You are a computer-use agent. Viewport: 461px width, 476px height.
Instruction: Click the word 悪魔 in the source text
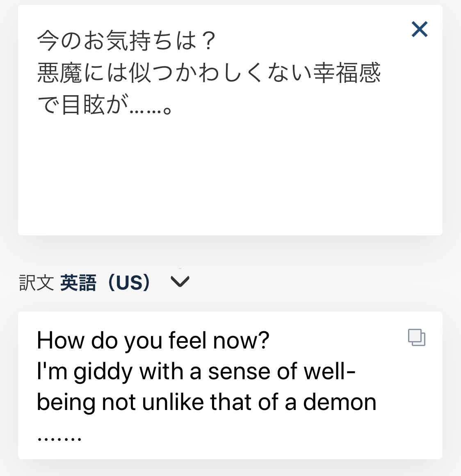click(x=60, y=73)
